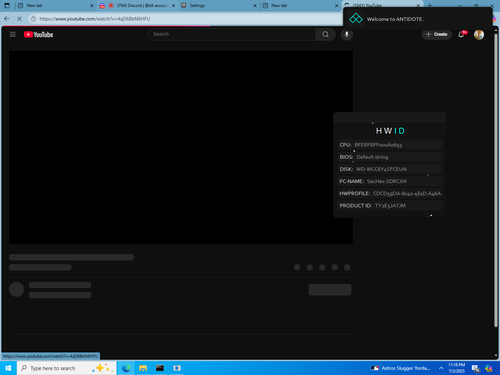Viewport: 500px width, 375px height.
Task: Select the PRODUCT ID row
Action: tap(390, 206)
